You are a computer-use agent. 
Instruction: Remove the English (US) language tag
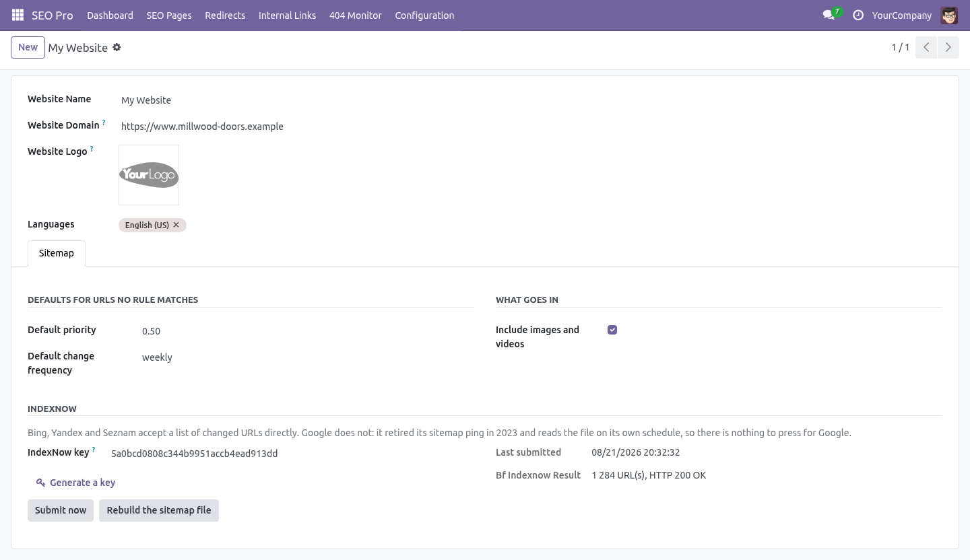[176, 225]
